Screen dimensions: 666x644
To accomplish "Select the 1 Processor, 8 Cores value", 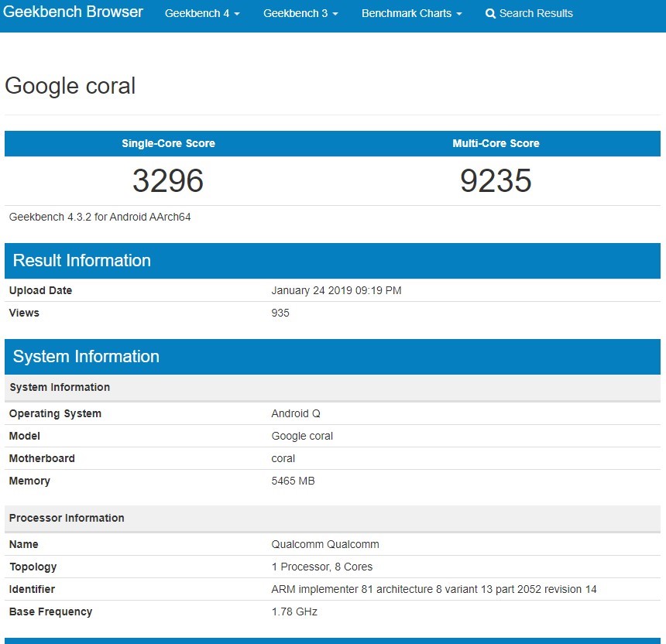I will pyautogui.click(x=322, y=567).
